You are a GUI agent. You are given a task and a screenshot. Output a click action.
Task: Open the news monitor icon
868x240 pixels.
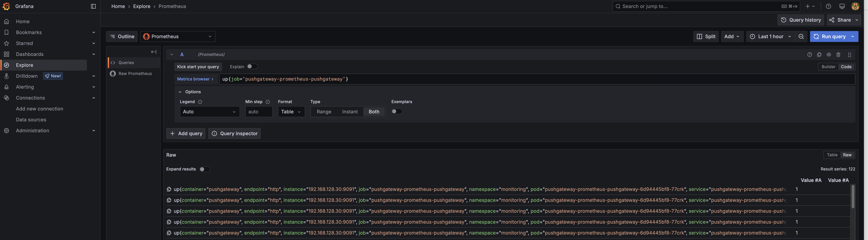[842, 6]
